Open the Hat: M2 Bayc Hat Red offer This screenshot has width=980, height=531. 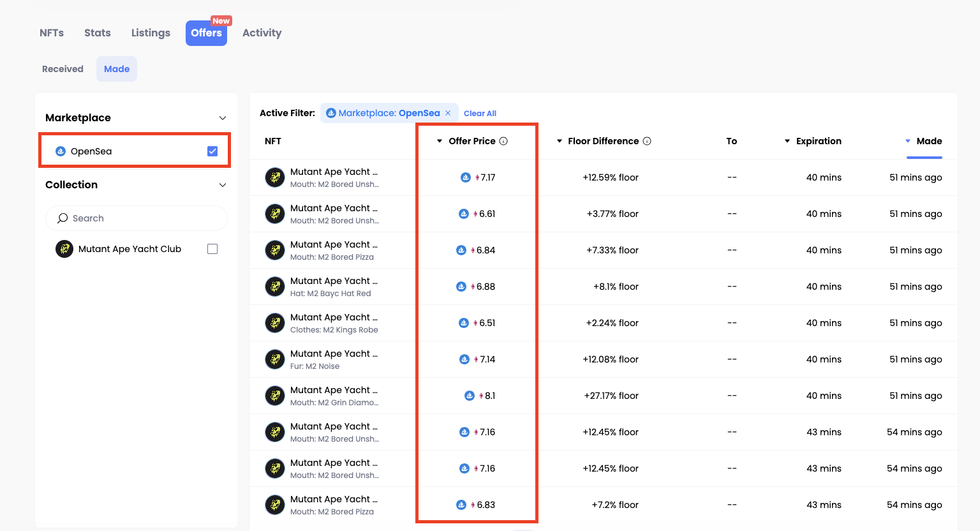[334, 281]
